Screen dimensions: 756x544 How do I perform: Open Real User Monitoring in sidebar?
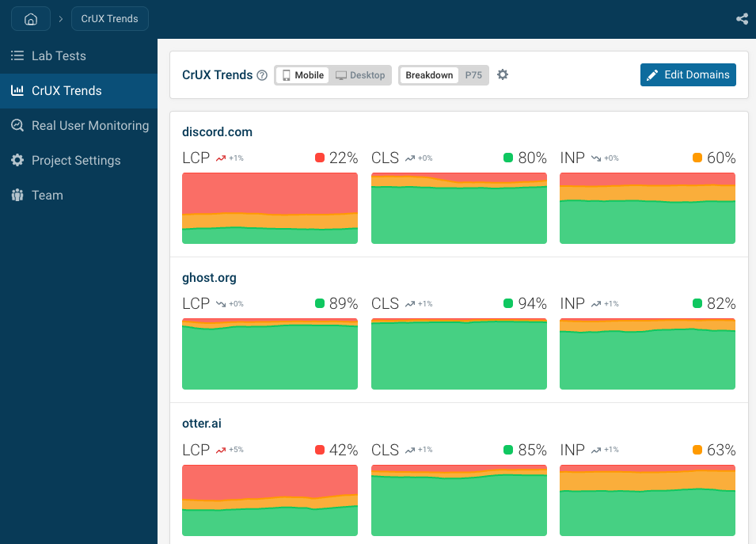point(78,125)
